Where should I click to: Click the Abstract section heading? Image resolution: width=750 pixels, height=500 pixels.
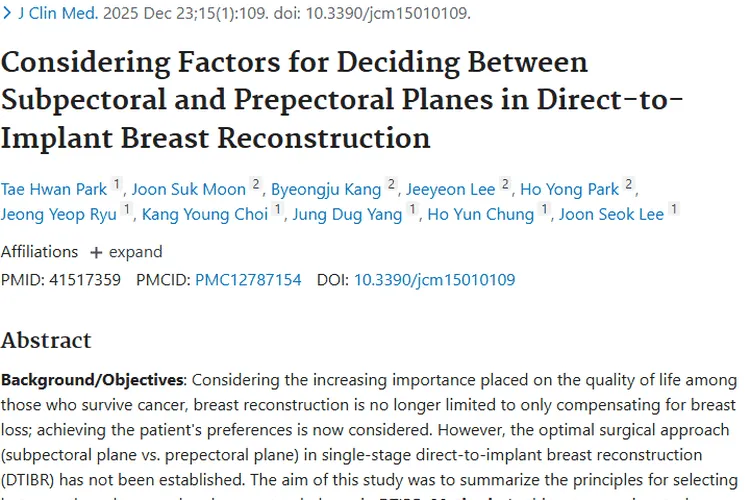[x=46, y=340]
